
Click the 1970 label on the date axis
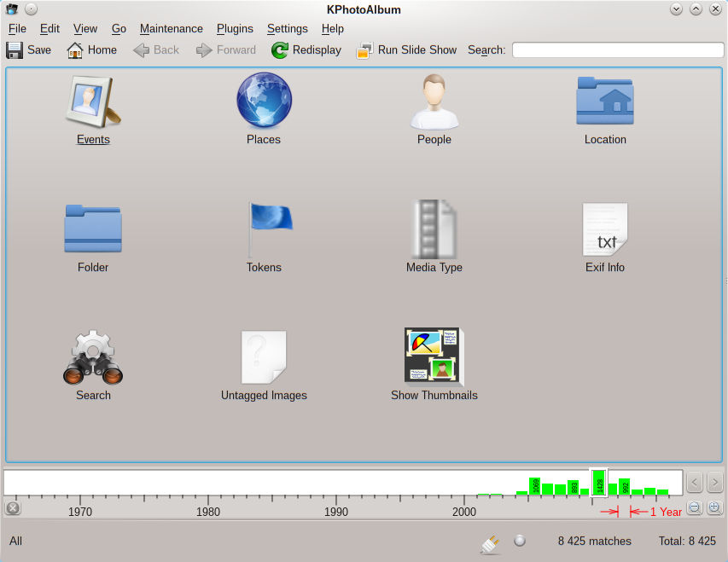click(x=80, y=512)
